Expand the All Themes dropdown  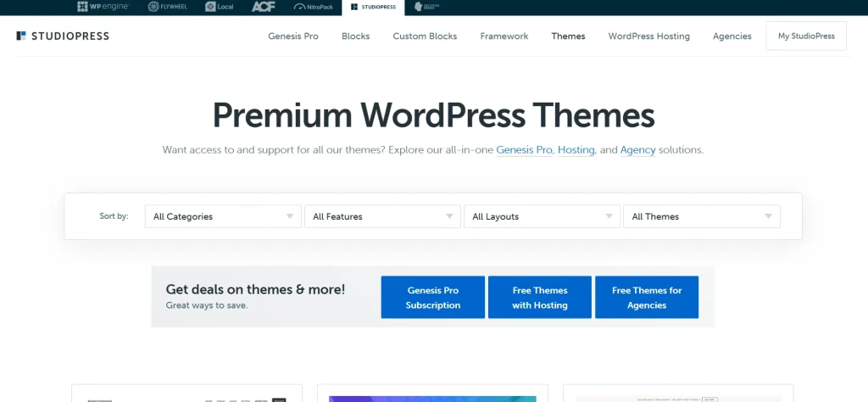click(x=701, y=216)
